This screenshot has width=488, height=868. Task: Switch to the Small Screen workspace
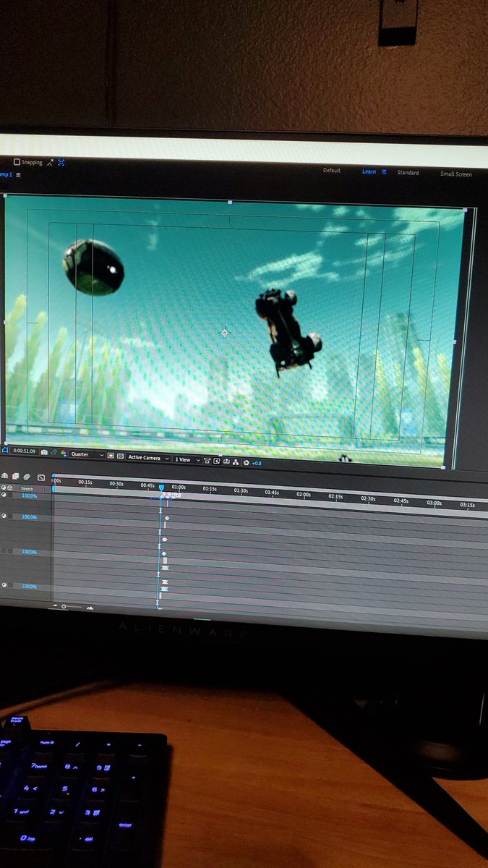(x=456, y=174)
